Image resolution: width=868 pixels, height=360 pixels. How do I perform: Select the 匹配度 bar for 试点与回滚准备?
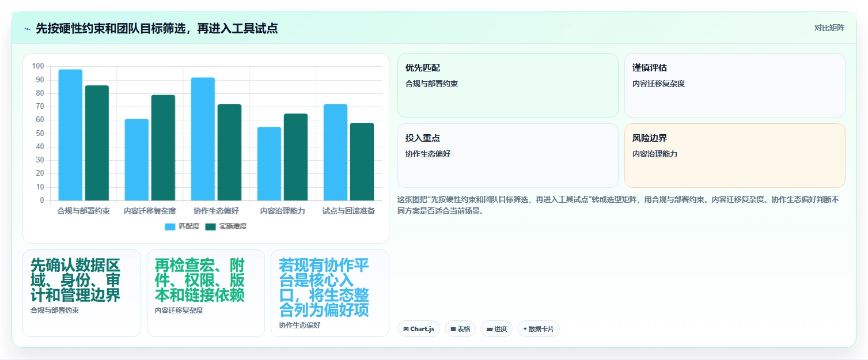coord(335,152)
